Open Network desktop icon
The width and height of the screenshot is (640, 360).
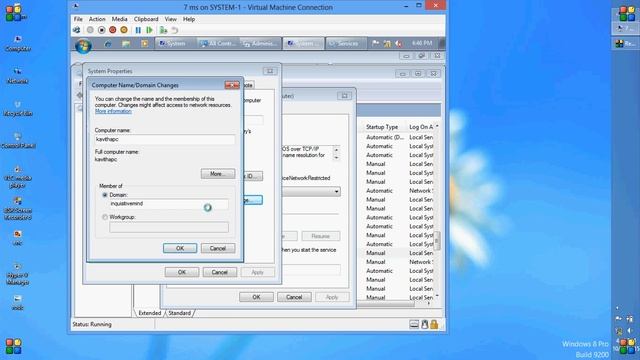(18, 76)
